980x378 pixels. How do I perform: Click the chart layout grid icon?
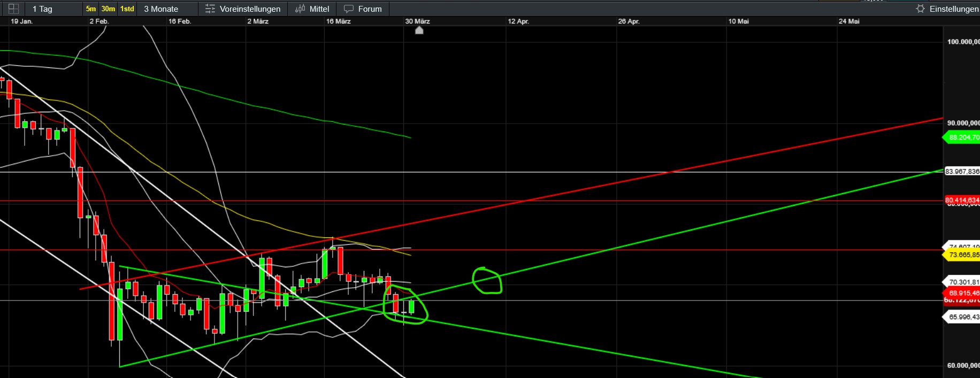click(14, 9)
